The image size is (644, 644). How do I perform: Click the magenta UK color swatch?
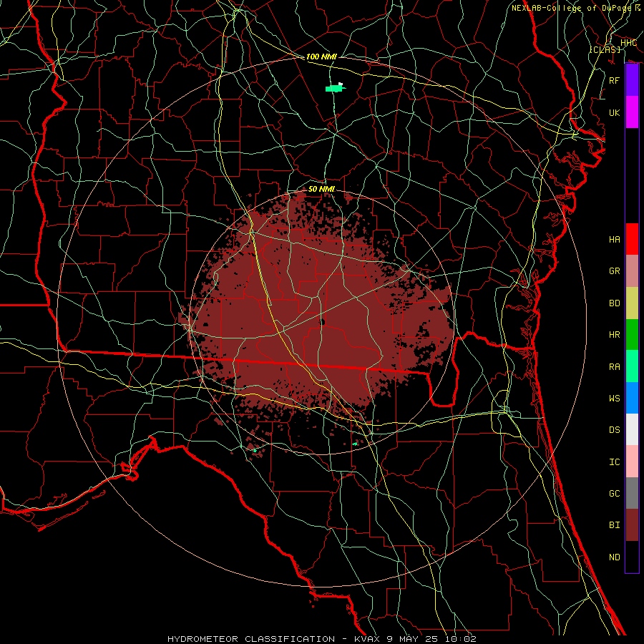coord(632,112)
